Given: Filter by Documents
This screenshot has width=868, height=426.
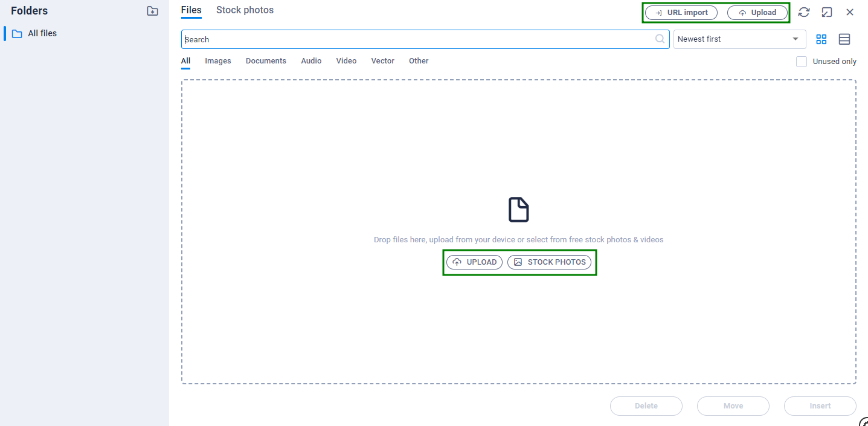Looking at the screenshot, I should coord(266,61).
